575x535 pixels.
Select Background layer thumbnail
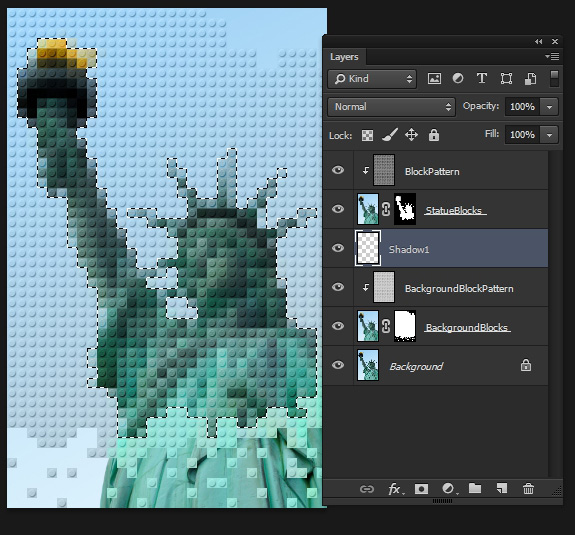(x=368, y=365)
